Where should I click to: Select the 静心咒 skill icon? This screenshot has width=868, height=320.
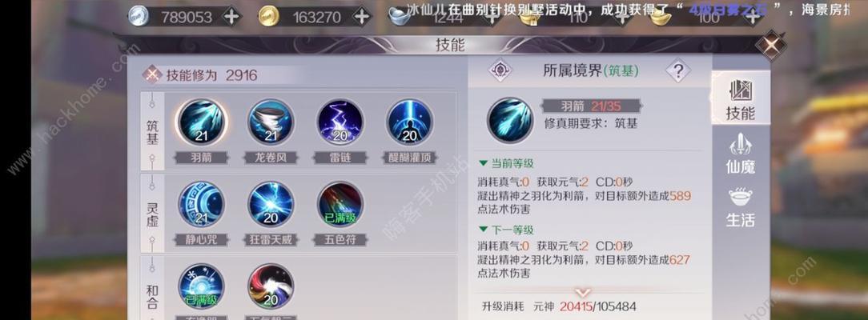click(x=202, y=205)
